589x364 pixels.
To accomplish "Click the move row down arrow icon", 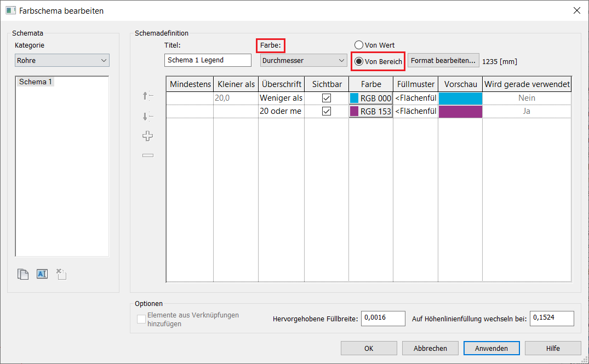I will (147, 116).
